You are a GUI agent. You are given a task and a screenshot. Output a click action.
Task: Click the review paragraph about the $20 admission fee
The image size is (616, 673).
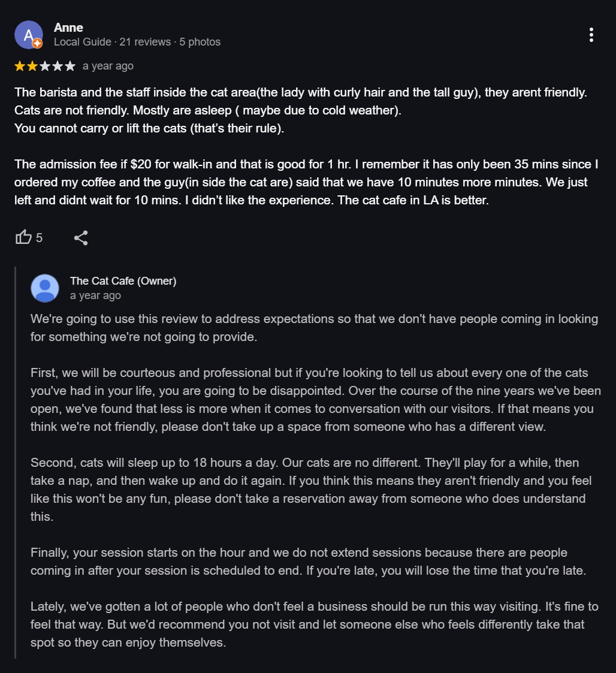(306, 182)
